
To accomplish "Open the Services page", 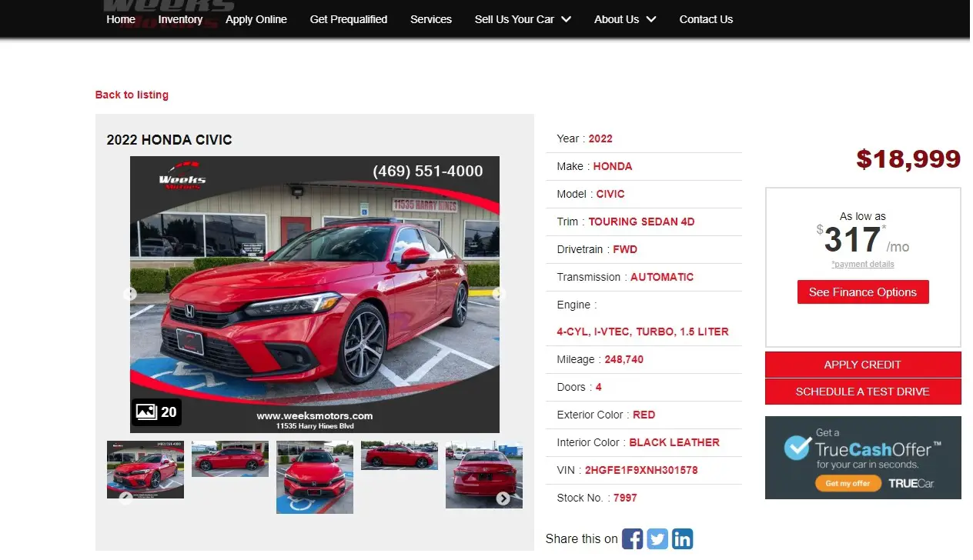I will tap(431, 19).
